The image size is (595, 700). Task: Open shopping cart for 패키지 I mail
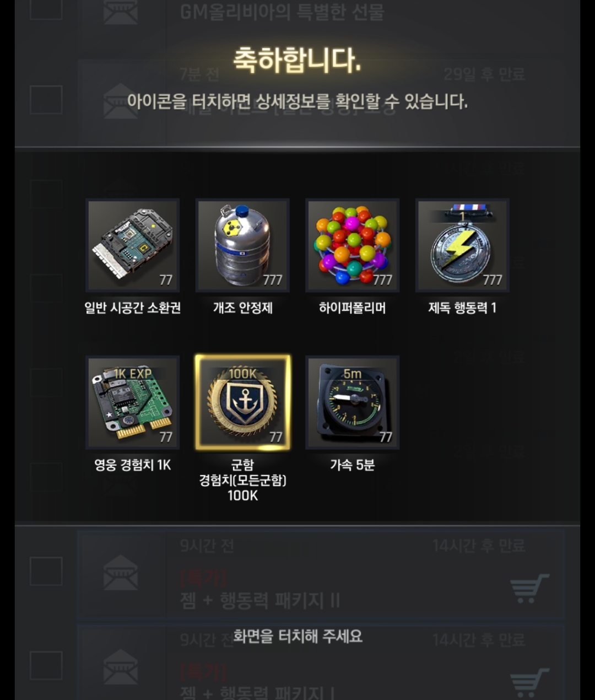tap(529, 682)
